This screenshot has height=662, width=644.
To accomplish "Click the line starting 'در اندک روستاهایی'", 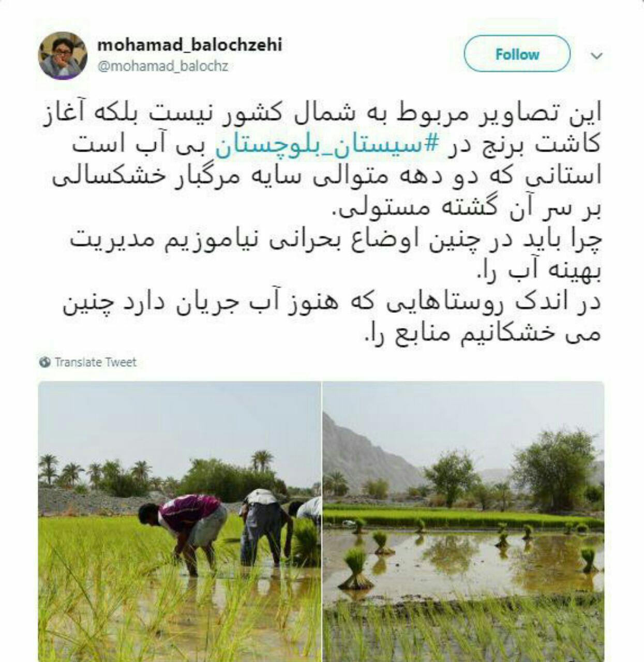I will [331, 303].
